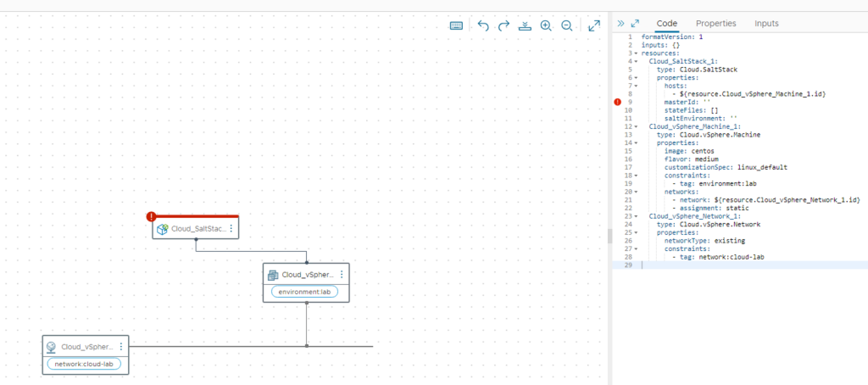868x385 pixels.
Task: Zoom out on the design canvas
Action: (x=566, y=26)
